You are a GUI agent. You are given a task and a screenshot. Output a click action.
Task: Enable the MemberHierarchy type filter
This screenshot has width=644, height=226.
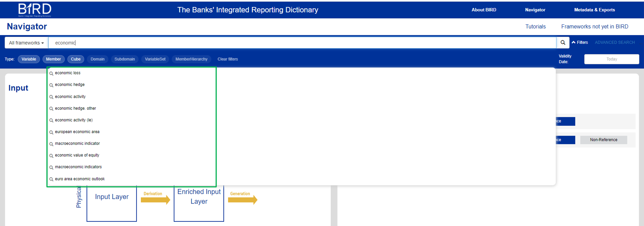point(191,59)
